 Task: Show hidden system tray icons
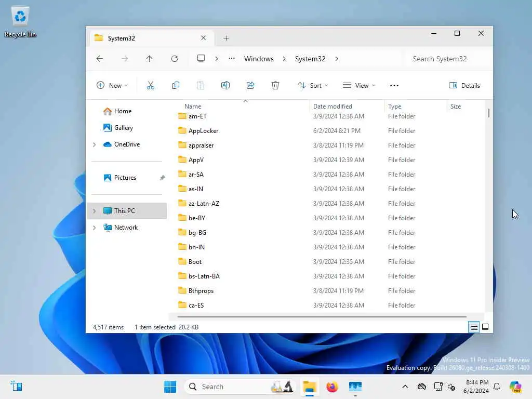[x=405, y=387]
